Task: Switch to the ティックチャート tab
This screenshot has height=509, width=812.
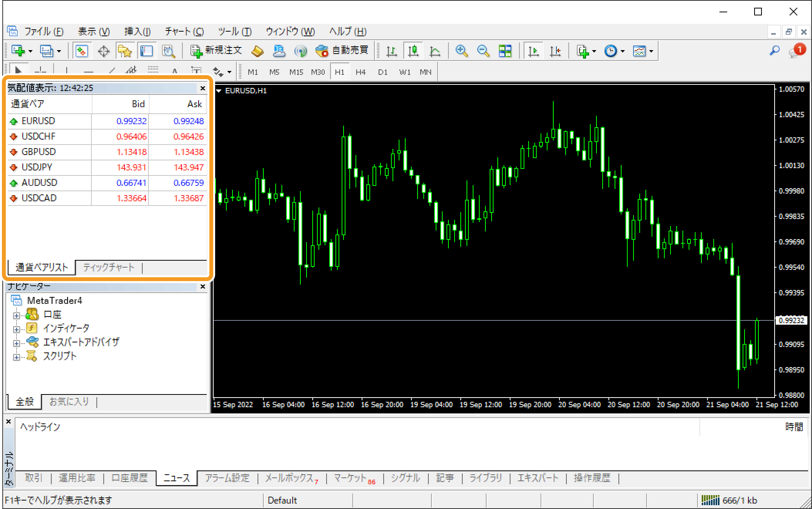Action: point(109,267)
